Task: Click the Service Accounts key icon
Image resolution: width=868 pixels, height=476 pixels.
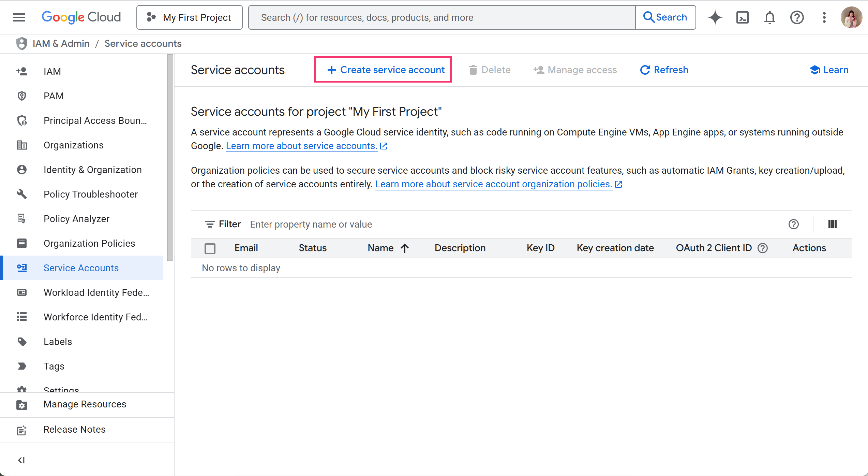Action: pos(22,268)
